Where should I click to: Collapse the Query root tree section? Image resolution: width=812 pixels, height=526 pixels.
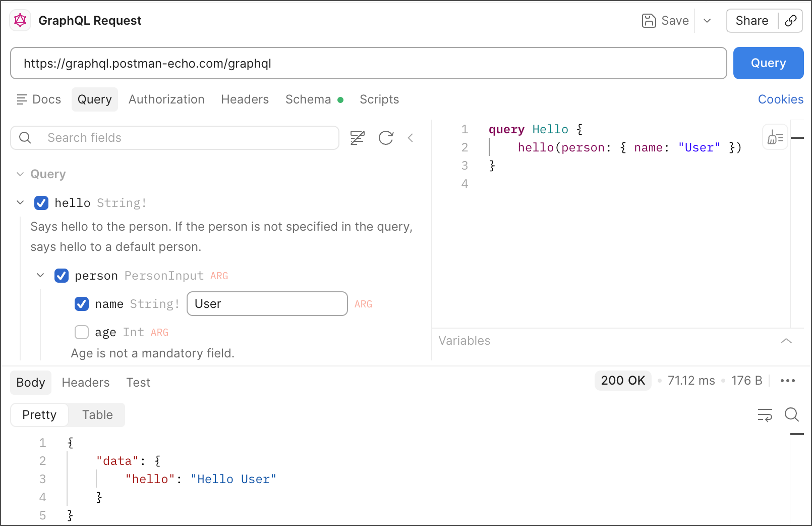click(20, 174)
